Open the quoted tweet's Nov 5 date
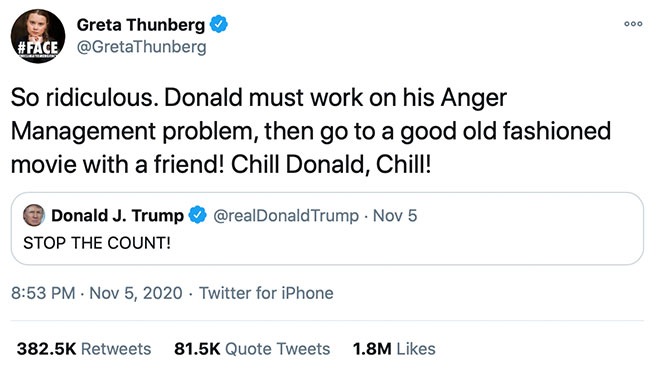This screenshot has width=650, height=372. point(395,216)
